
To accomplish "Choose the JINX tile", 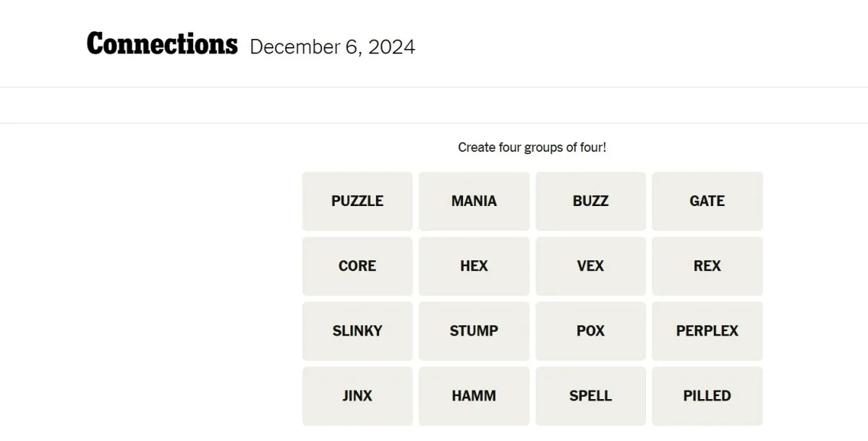I will pyautogui.click(x=357, y=396).
